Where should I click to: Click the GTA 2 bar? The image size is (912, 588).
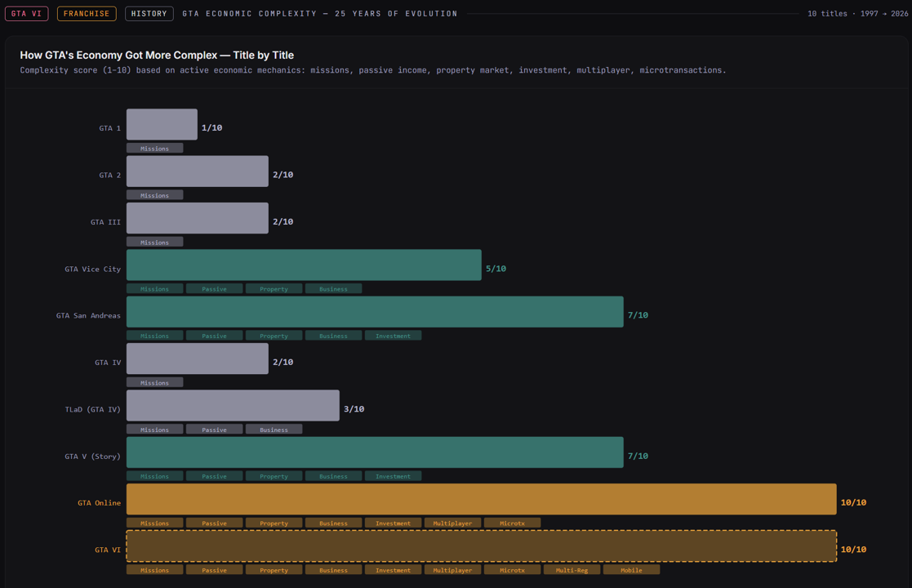[x=197, y=171]
